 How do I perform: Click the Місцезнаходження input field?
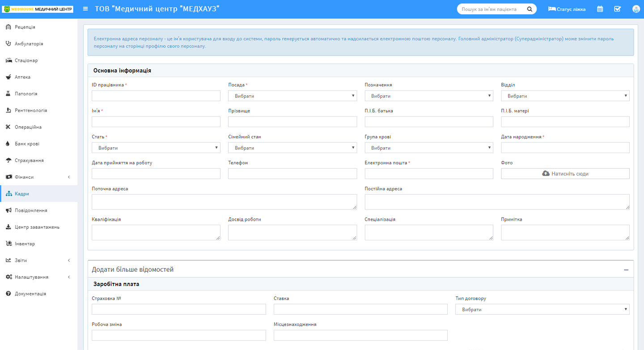360,335
